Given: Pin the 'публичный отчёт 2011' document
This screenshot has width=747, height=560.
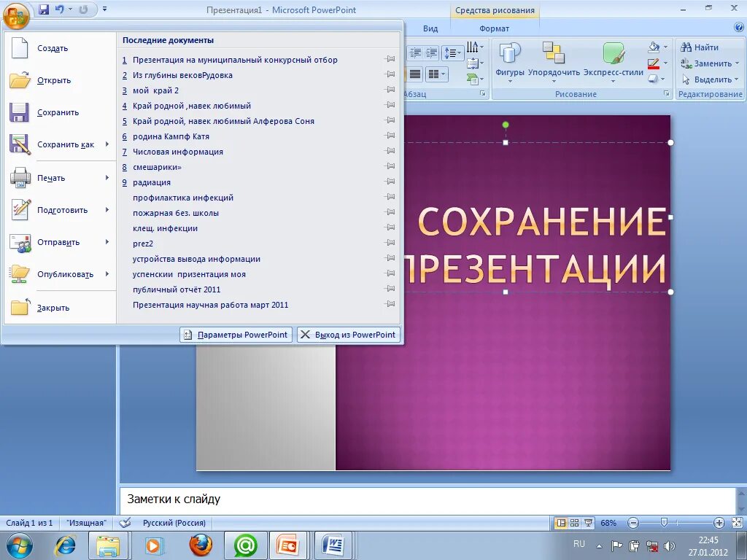Looking at the screenshot, I should coord(390,289).
